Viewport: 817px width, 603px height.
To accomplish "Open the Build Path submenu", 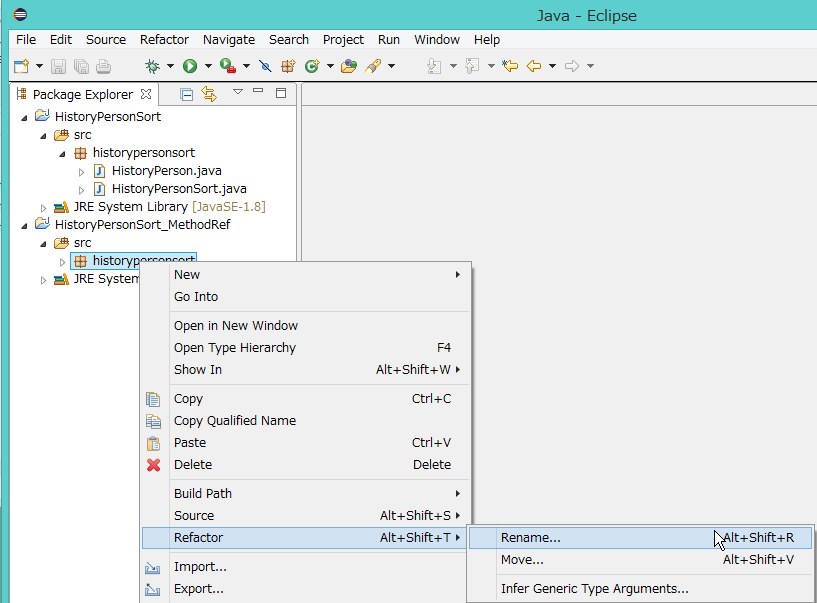I will [306, 494].
